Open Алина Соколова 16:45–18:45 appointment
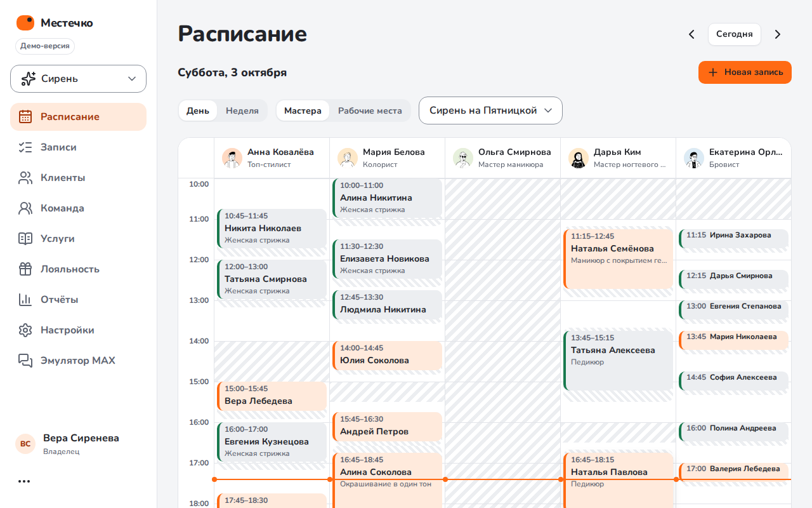The image size is (812, 508). pos(387,480)
